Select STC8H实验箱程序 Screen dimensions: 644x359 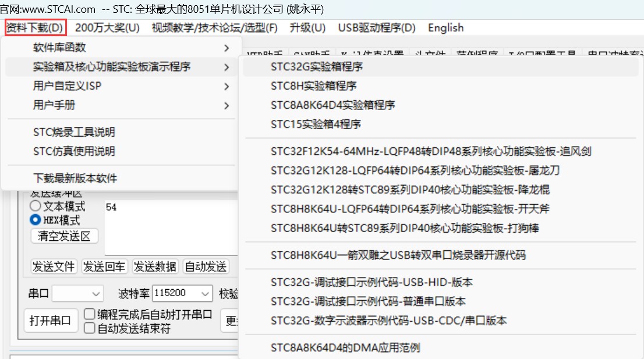(441, 86)
